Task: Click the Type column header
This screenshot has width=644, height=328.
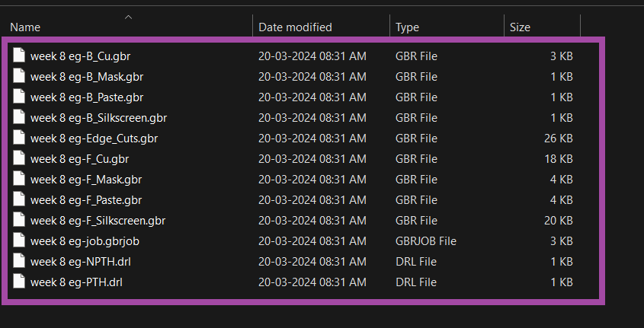Action: 407,27
